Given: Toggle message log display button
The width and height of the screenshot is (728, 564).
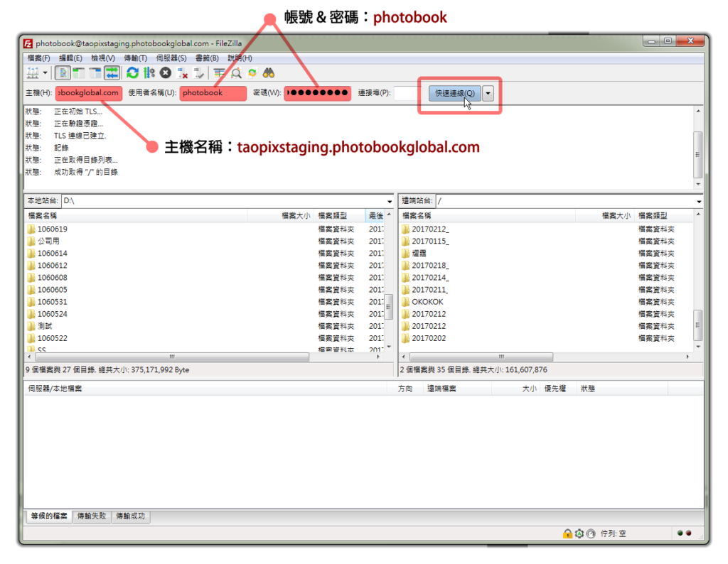Looking at the screenshot, I should point(63,73).
